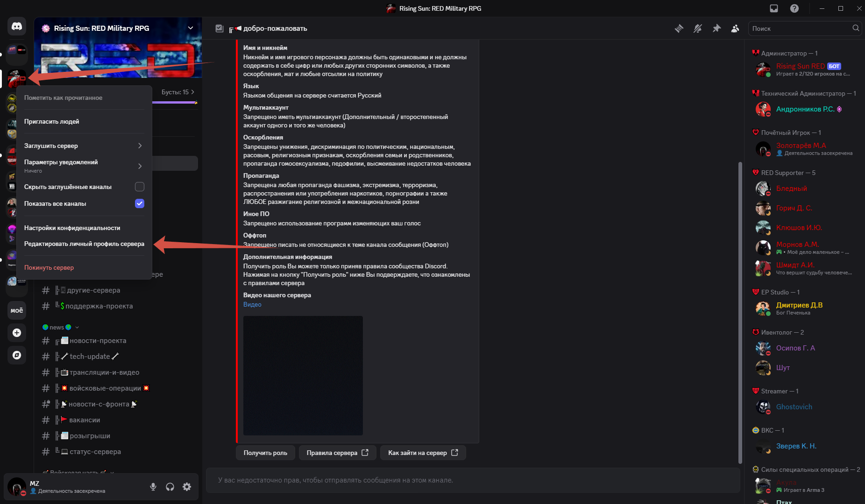Screen dimensions: 865x504
Task: Open Андронников Р.С. member avatar
Action: pos(763,109)
